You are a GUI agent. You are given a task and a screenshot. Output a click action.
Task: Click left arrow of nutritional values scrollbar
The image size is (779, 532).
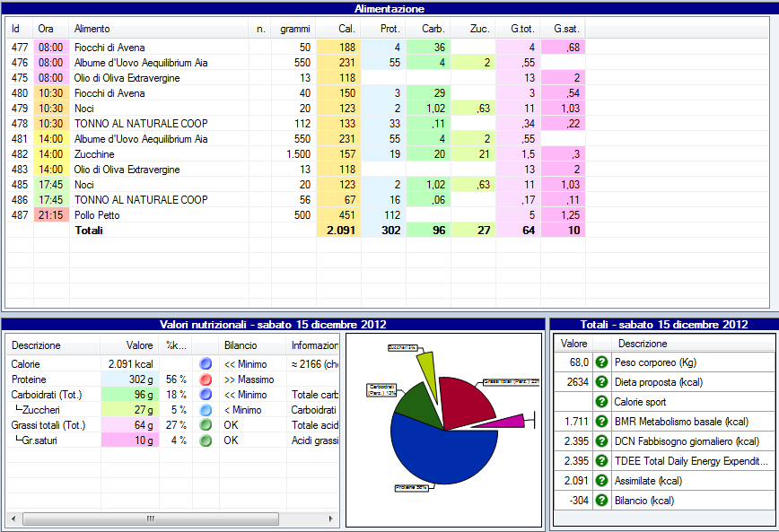coord(13,519)
